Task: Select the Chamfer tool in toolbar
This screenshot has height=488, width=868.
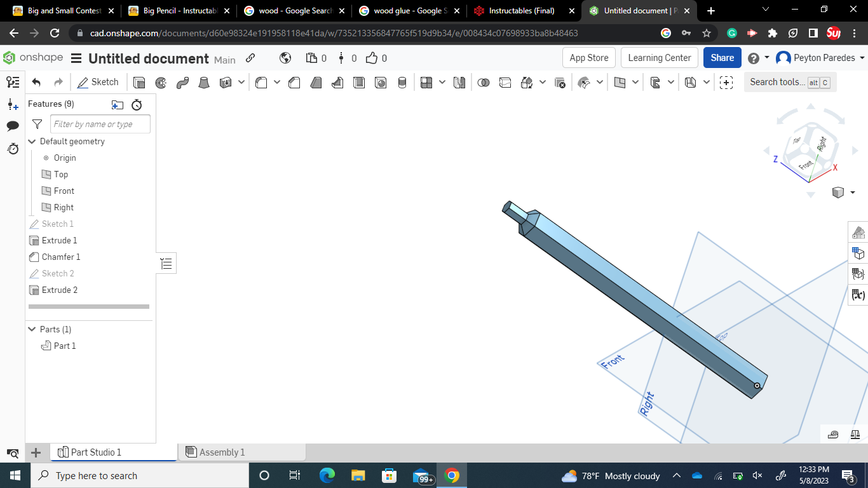Action: tap(294, 82)
